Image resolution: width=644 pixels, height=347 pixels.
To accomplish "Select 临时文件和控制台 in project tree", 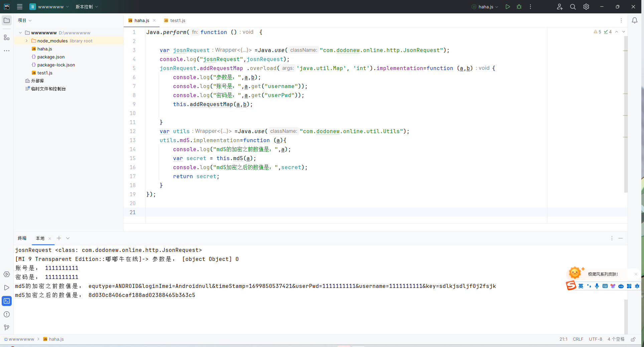I will pyautogui.click(x=45, y=89).
